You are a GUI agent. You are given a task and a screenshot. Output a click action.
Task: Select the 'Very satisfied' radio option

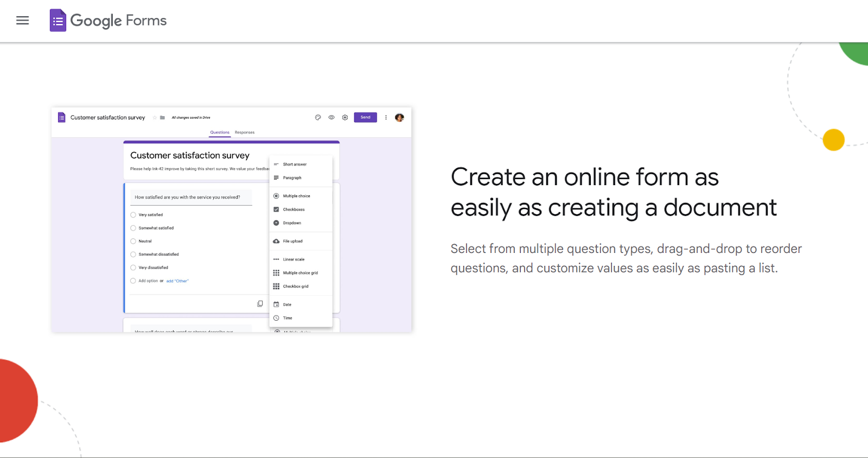(133, 215)
